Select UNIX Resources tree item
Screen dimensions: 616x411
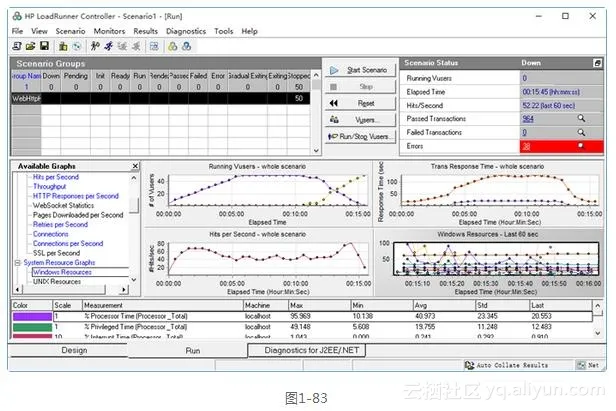pos(57,282)
